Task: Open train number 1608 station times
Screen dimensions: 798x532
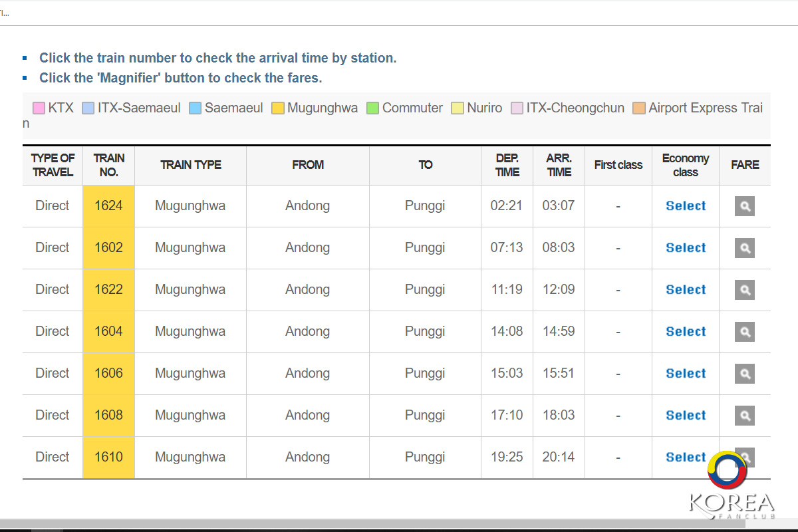Action: (x=108, y=415)
